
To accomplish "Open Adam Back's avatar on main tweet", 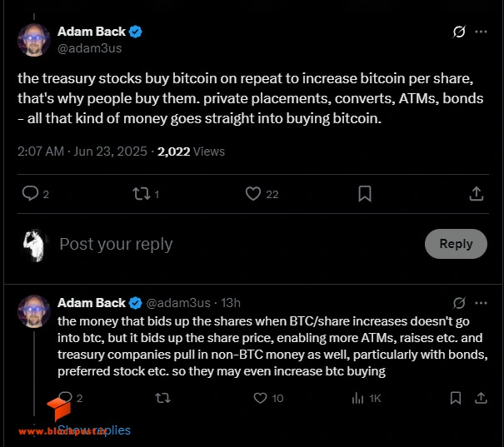I will pyautogui.click(x=34, y=40).
